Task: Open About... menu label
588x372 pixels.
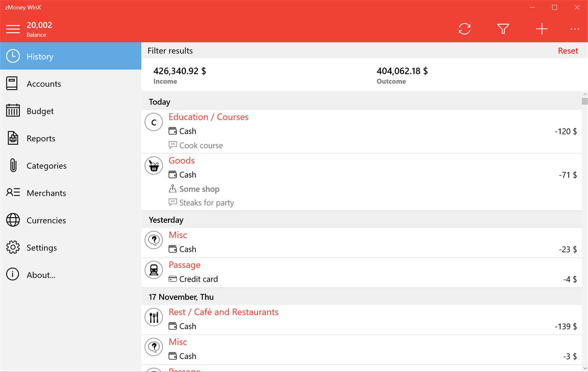Action: (x=41, y=275)
